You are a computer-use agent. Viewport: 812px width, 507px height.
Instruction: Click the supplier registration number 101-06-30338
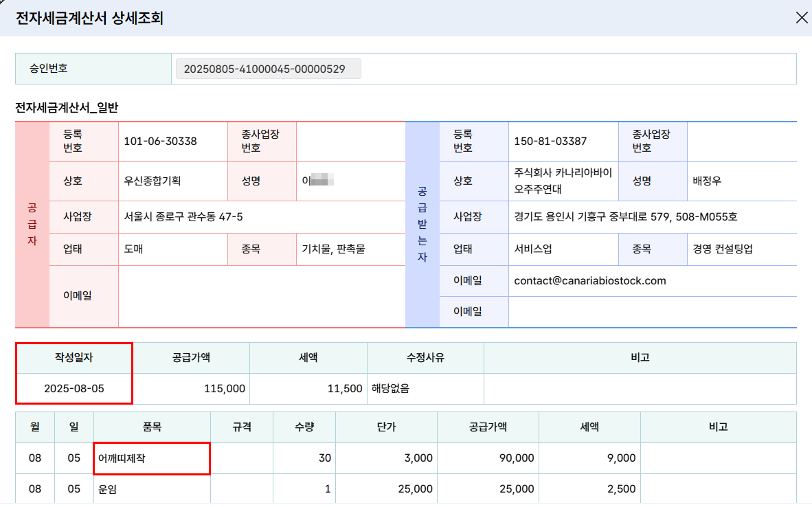point(160,142)
